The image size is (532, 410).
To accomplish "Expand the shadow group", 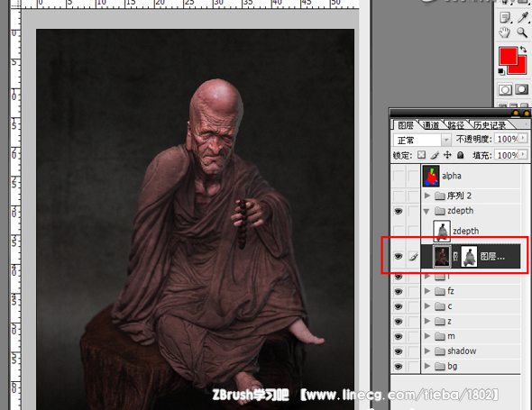I will [x=427, y=351].
